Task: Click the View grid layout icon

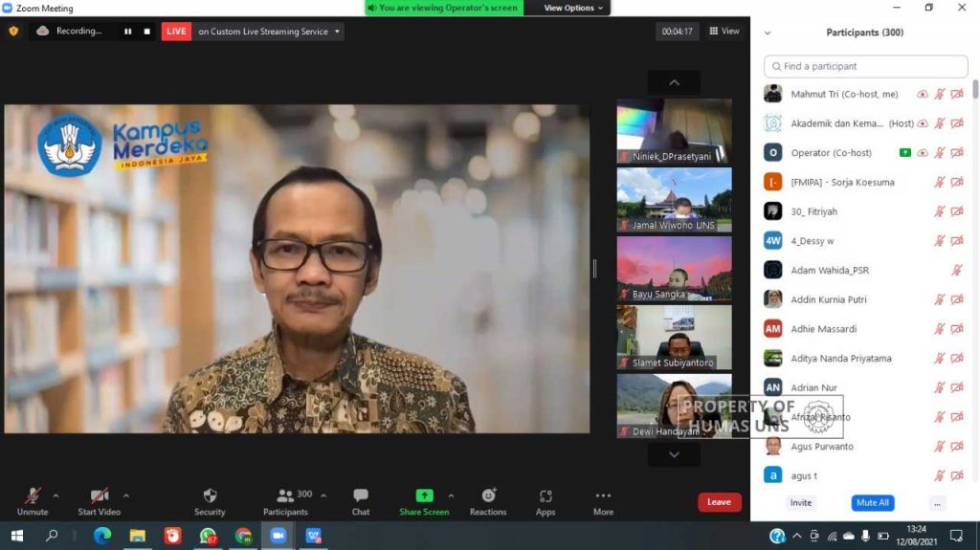Action: (x=714, y=31)
